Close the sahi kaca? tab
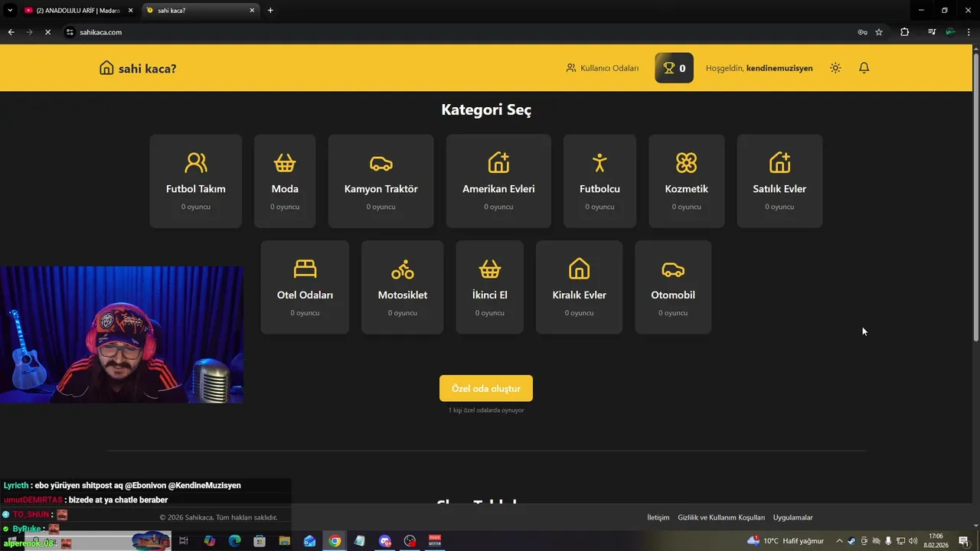The height and width of the screenshot is (551, 980). (252, 11)
